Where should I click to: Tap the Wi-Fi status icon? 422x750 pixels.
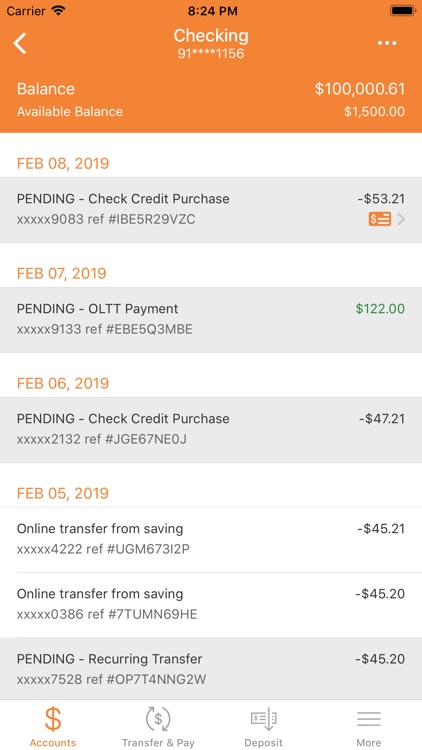pyautogui.click(x=58, y=11)
